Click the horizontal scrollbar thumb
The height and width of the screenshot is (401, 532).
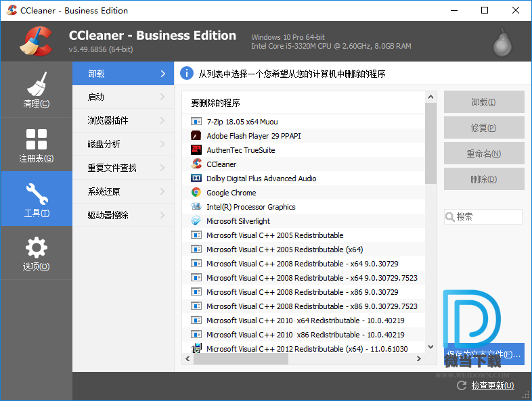241,358
